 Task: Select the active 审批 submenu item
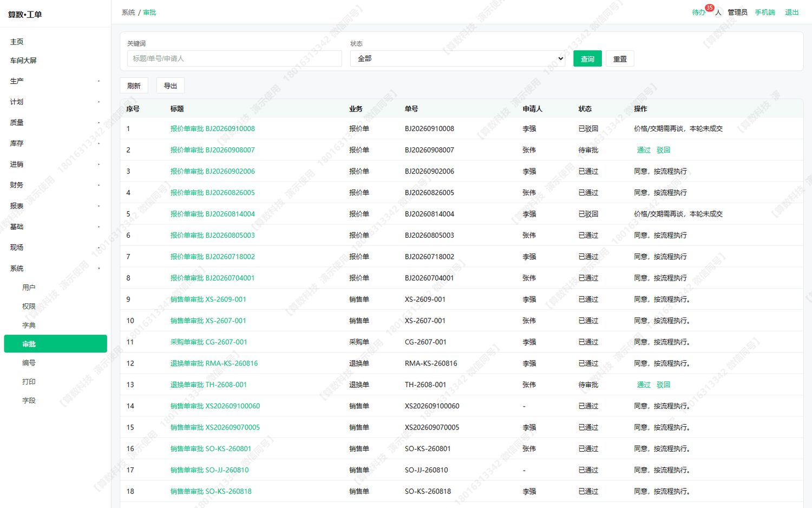(x=55, y=344)
